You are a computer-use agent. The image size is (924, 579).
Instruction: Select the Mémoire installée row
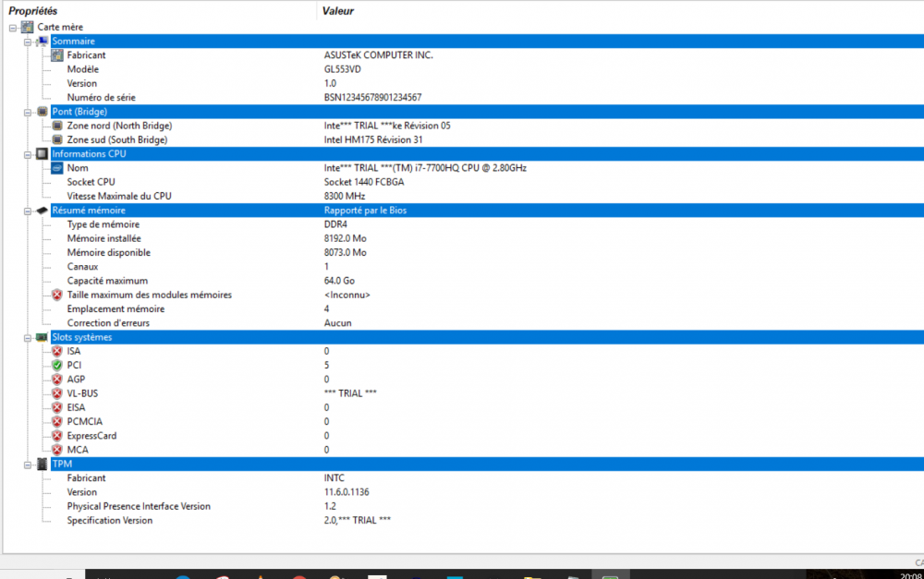pyautogui.click(x=103, y=238)
